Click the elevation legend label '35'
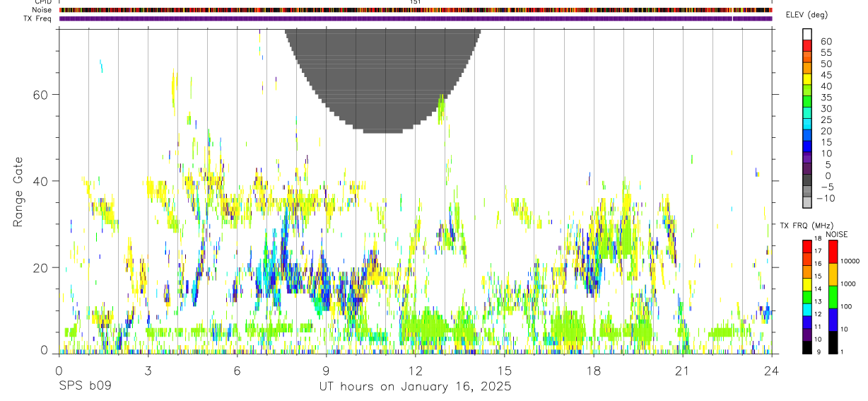Screen dimensions: 868x401 point(826,97)
